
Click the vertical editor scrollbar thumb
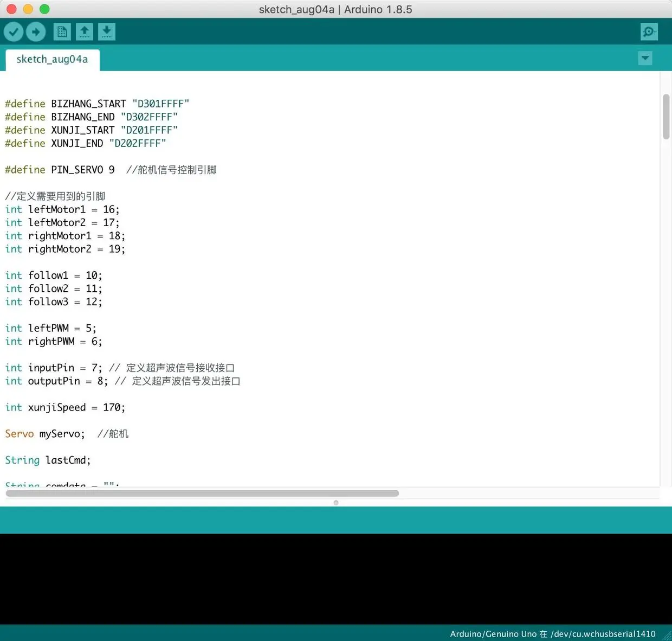[x=666, y=117]
